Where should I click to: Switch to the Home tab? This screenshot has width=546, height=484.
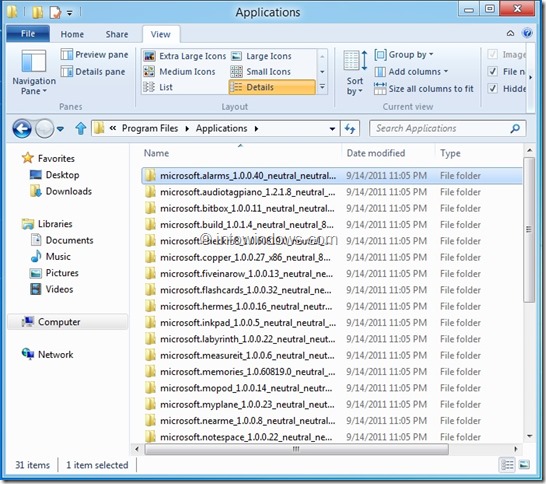pos(72,34)
